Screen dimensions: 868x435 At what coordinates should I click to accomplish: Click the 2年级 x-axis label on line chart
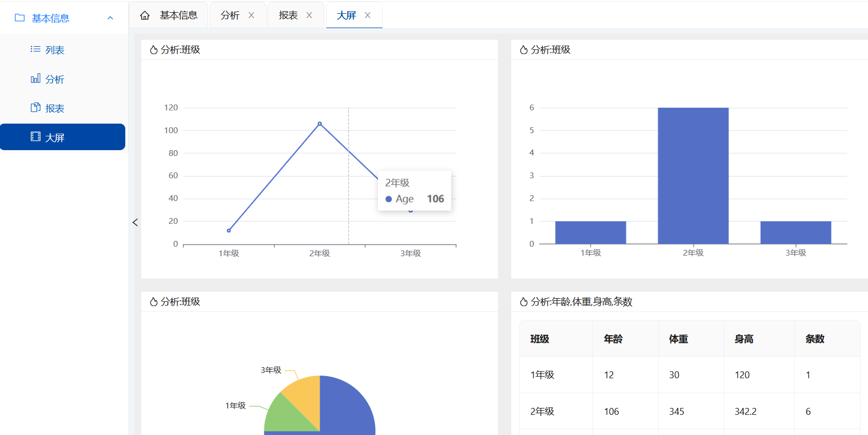320,254
